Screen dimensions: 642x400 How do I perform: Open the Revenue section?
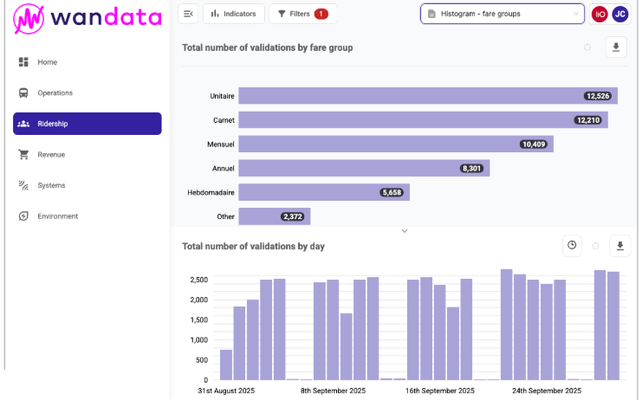pos(51,155)
